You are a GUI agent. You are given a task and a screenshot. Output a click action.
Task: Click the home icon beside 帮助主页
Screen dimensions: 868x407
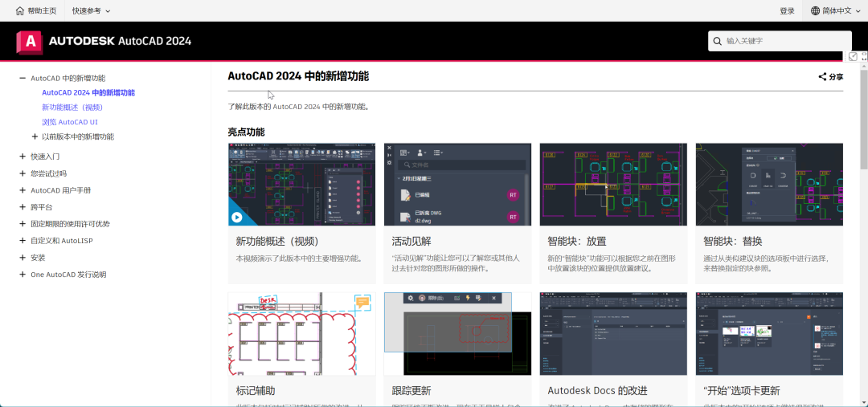[x=20, y=10]
